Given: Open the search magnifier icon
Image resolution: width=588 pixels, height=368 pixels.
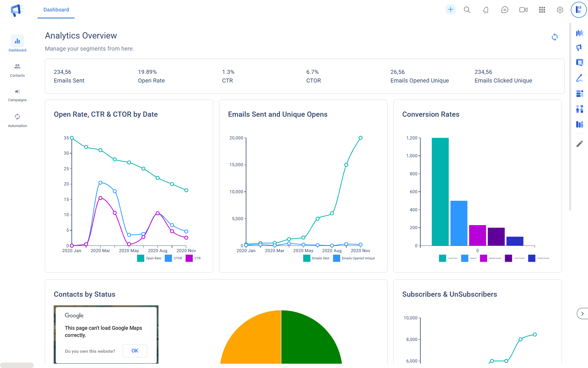Looking at the screenshot, I should click(x=467, y=10).
